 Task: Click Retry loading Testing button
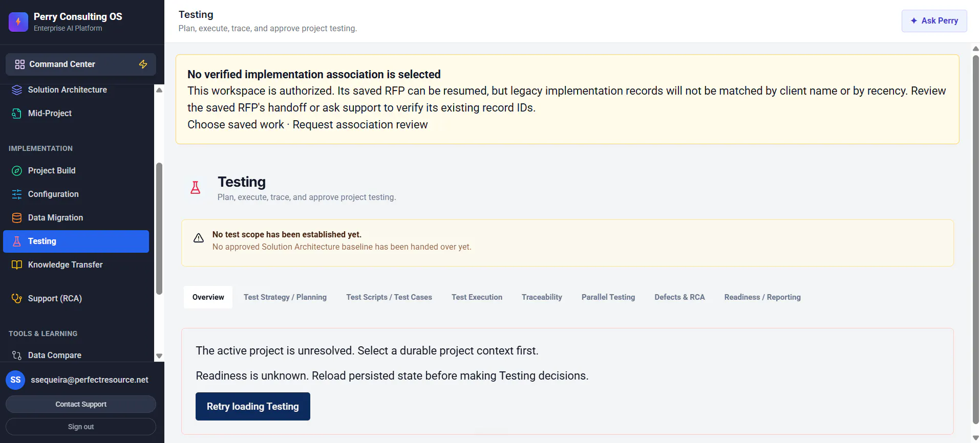[x=253, y=406]
